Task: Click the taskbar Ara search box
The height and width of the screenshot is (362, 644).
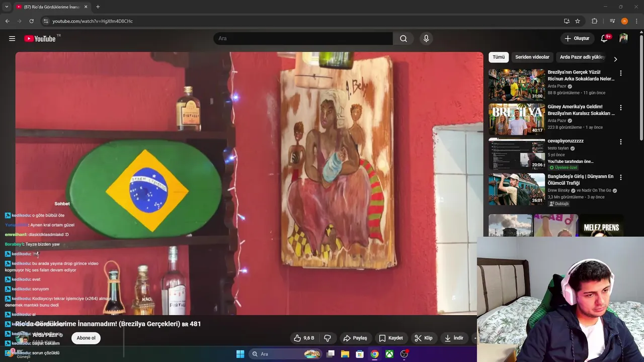Action: [x=285, y=354]
